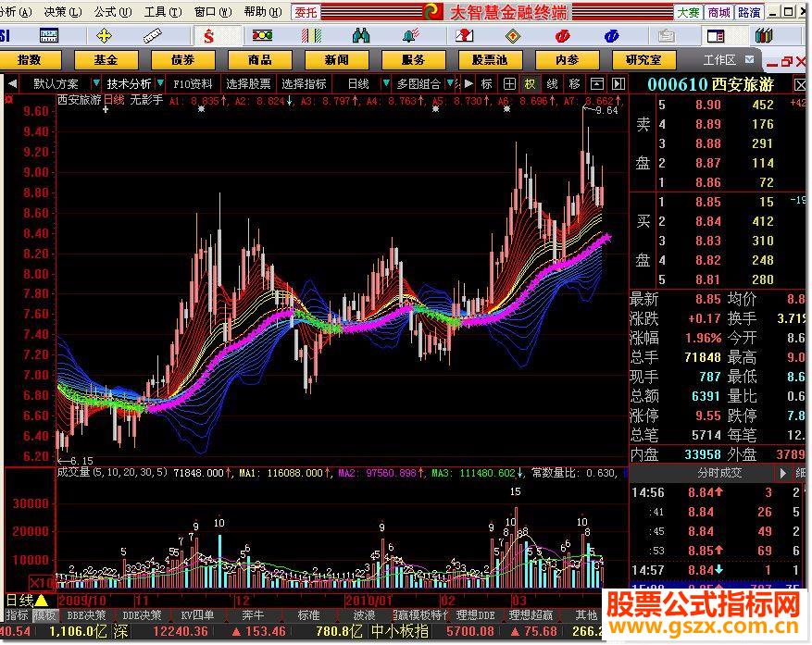812x645 pixels.
Task: Open the colored books library icon
Action: [x=764, y=35]
